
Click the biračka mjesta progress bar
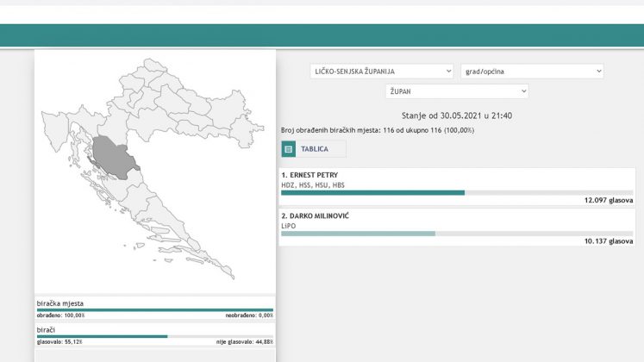click(x=155, y=309)
